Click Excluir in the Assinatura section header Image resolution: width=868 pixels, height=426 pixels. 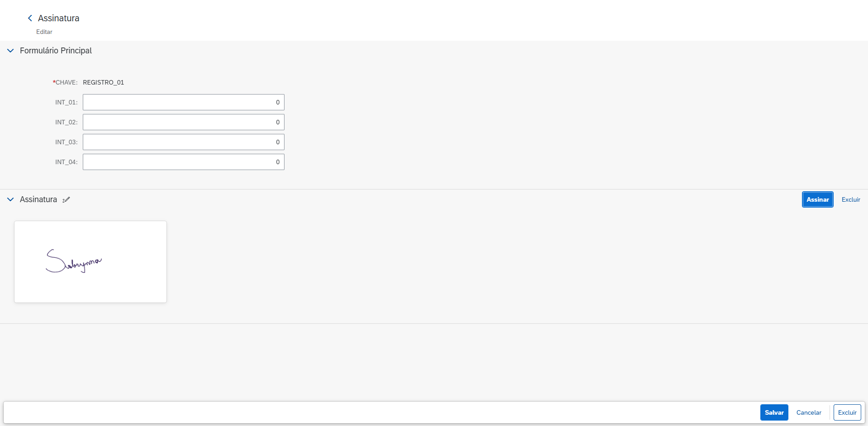pos(850,199)
